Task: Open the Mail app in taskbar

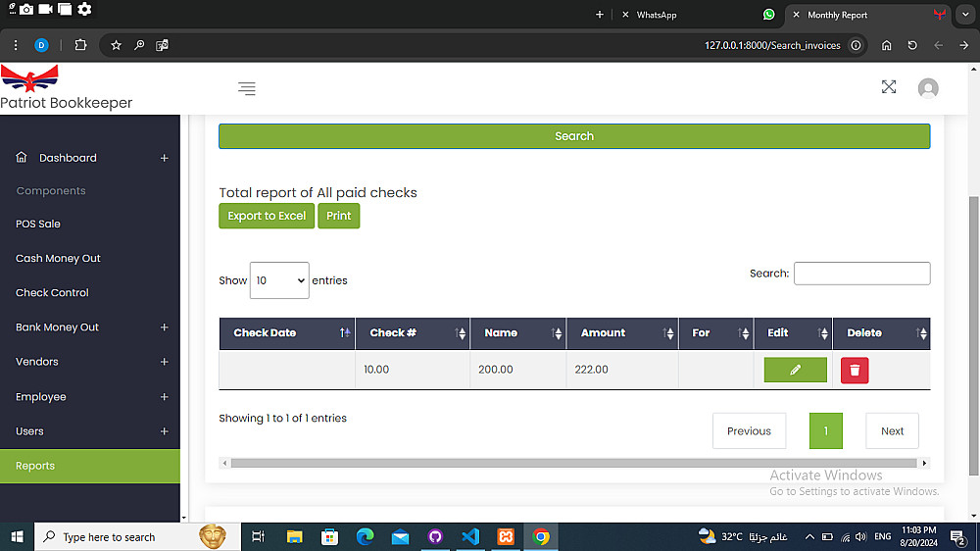Action: click(400, 536)
